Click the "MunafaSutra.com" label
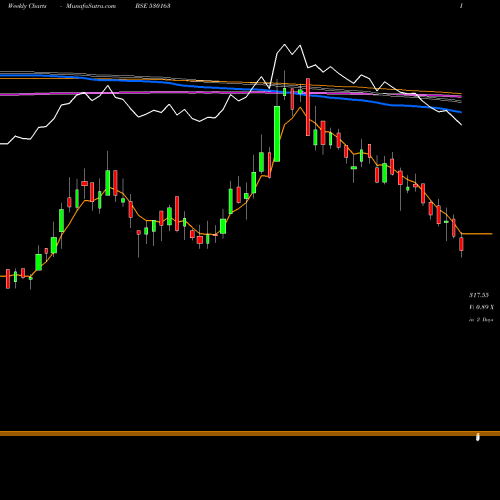This screenshot has height=500, width=500. tap(91, 6)
